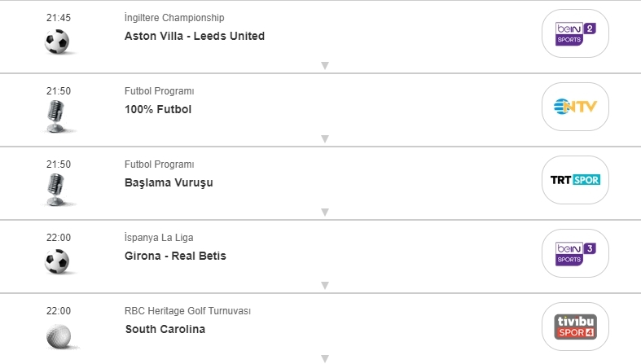Image resolution: width=641 pixels, height=364 pixels.
Task: Click the soccer ball icon beside Aston Villa match
Action: point(57,42)
